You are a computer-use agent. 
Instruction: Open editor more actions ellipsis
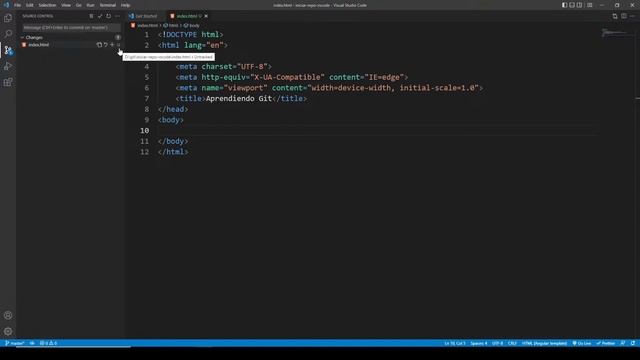[x=633, y=16]
